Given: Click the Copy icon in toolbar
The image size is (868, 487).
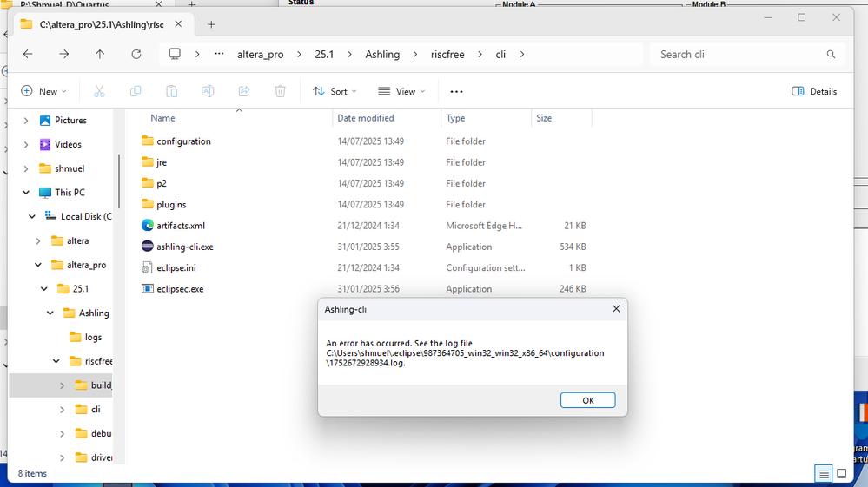Looking at the screenshot, I should 136,91.
